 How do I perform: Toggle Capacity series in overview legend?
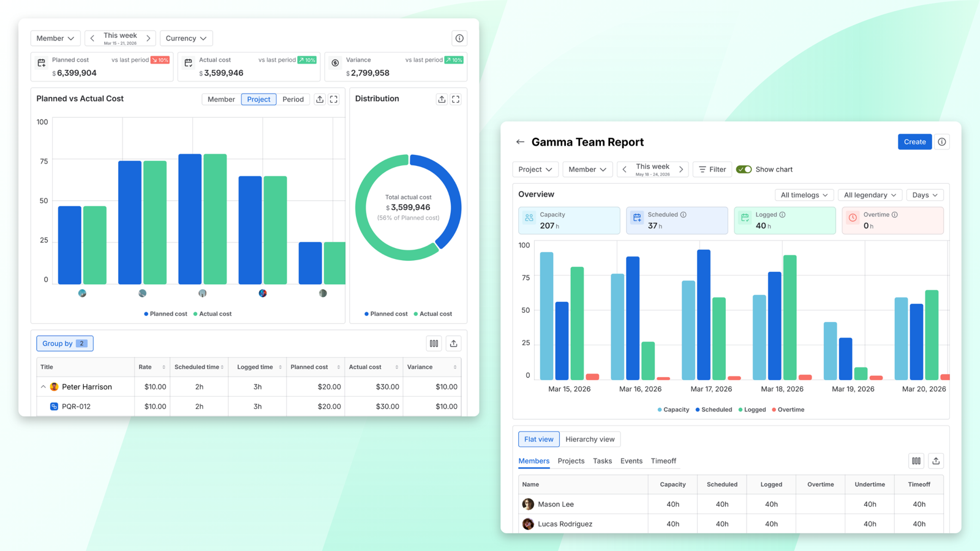pos(673,410)
